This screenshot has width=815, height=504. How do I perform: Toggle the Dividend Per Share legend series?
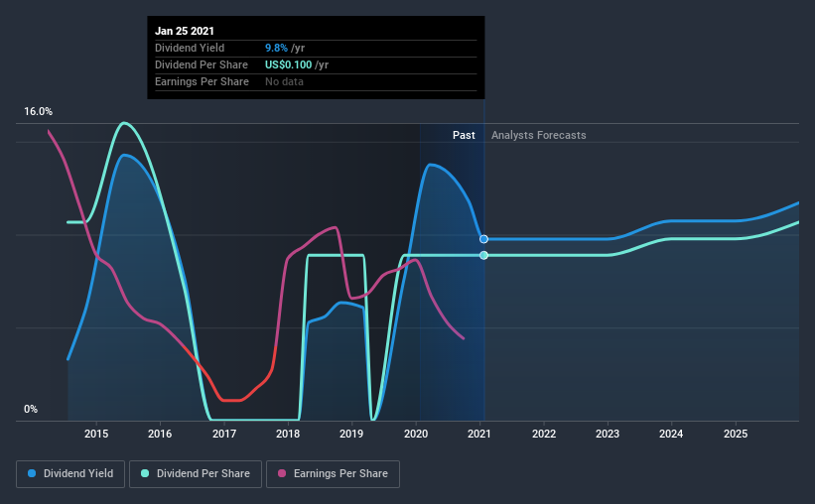tap(196, 474)
